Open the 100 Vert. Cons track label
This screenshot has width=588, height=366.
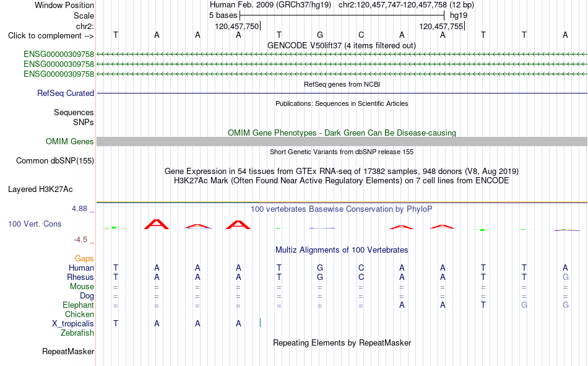(35, 224)
